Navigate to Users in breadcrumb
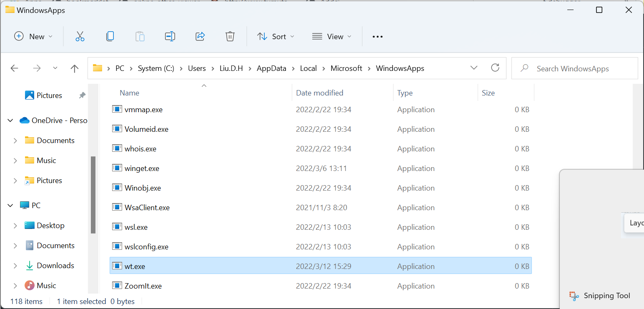644x309 pixels. point(197,68)
